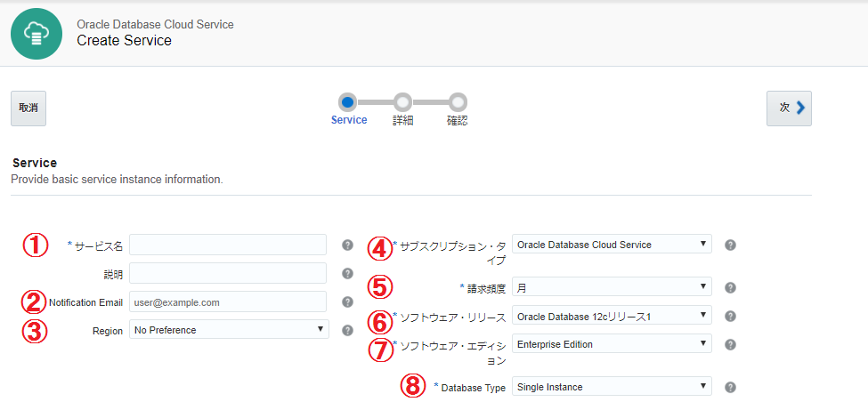Jump to the 確認 wizard step

tap(458, 102)
